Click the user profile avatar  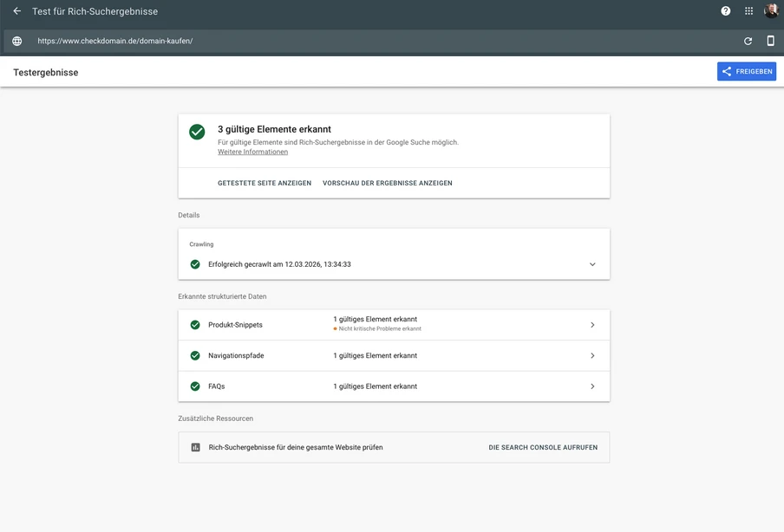(x=770, y=10)
